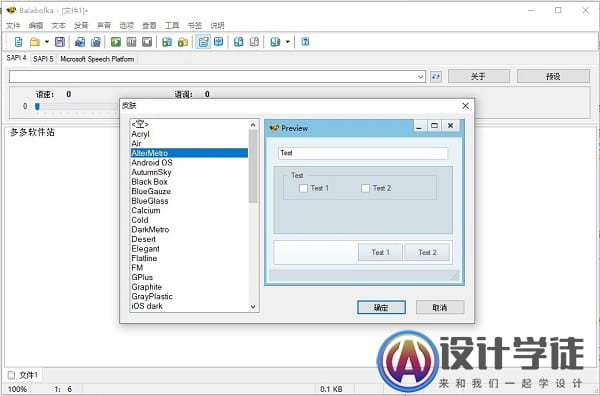Check the Test 1 checkbox in Preview
600x396 pixels.
click(303, 188)
